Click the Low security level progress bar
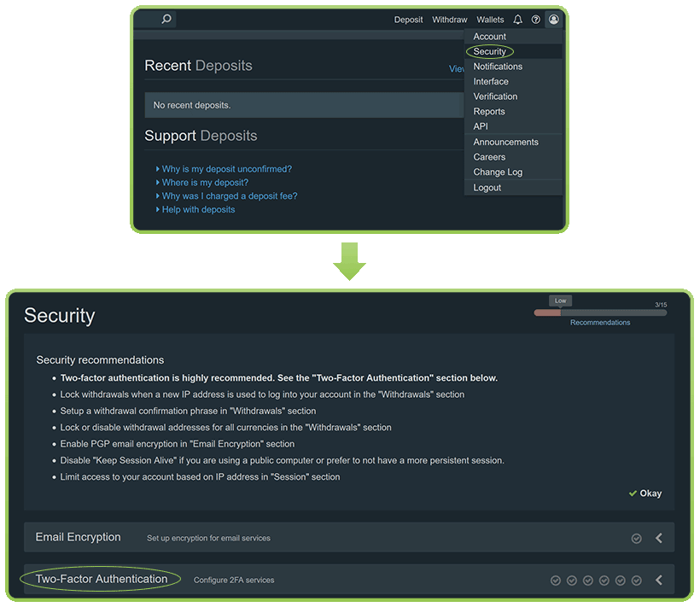This screenshot has width=700, height=607. pyautogui.click(x=600, y=312)
